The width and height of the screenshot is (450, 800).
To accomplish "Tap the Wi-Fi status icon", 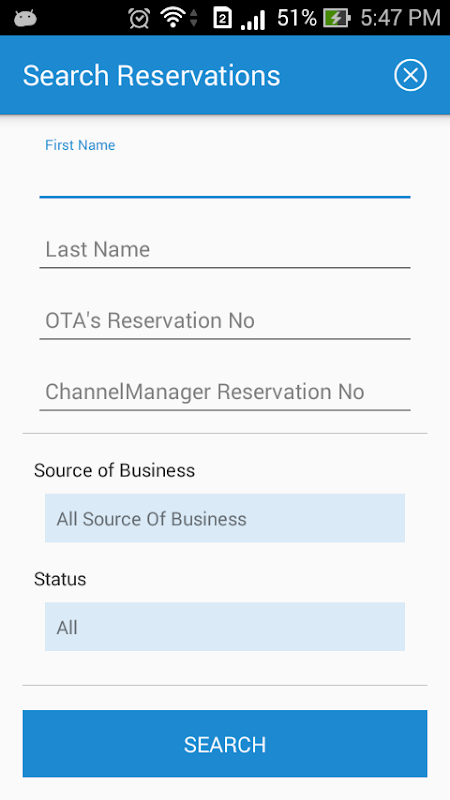I will [x=173, y=18].
